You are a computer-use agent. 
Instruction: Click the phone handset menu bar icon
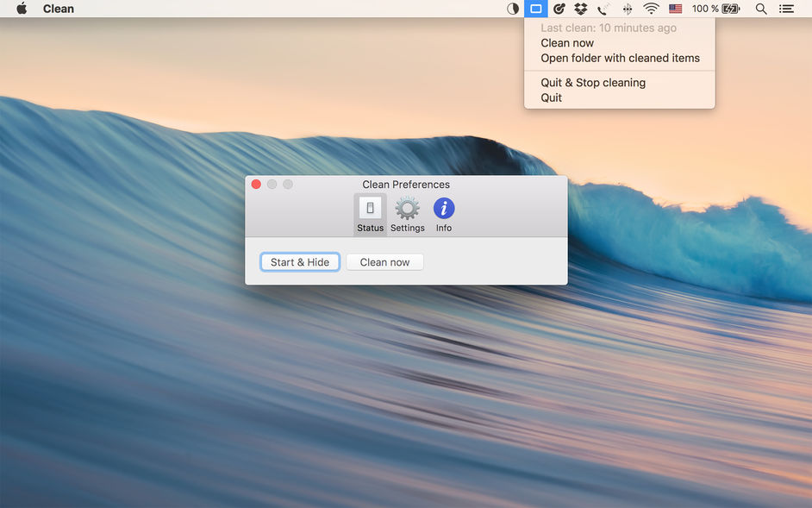pyautogui.click(x=603, y=9)
